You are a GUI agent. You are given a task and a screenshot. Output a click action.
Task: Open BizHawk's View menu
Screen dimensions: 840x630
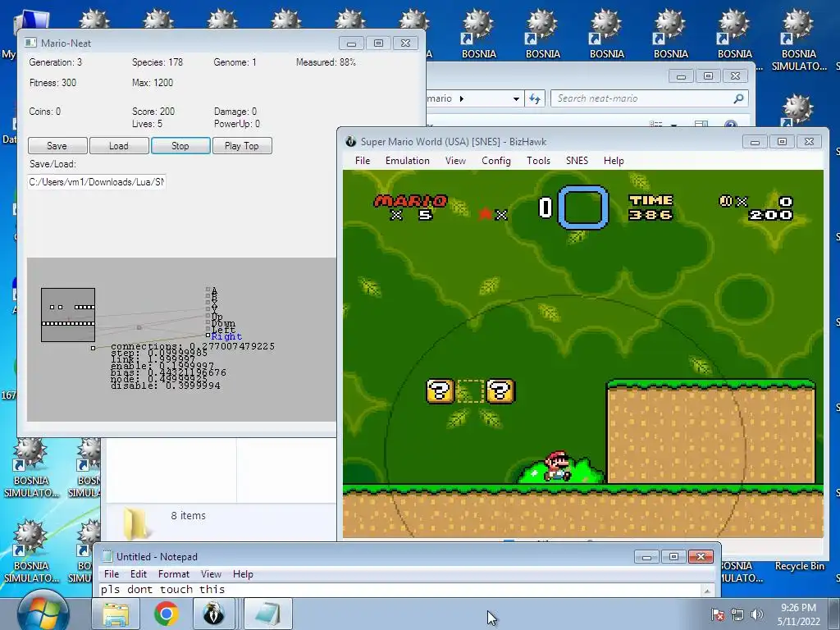pos(455,161)
